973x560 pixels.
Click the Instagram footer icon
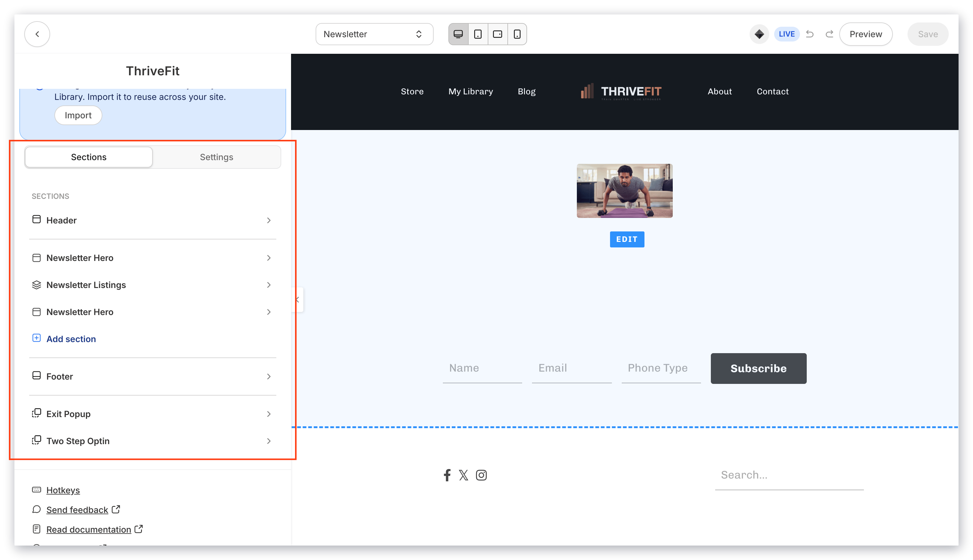(481, 475)
